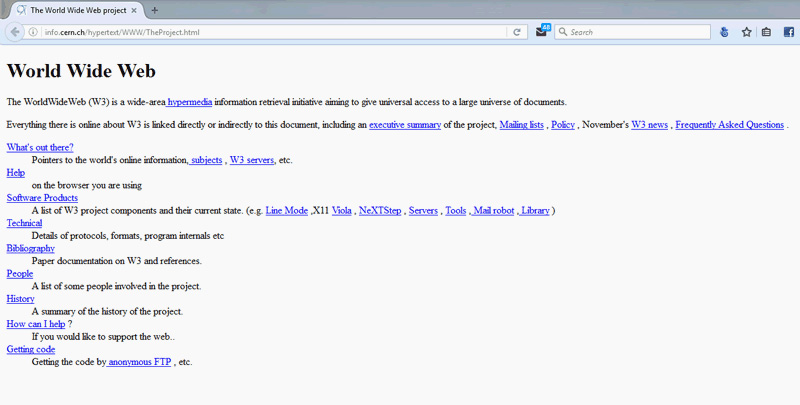Open the Viola link
This screenshot has width=800, height=405.
(341, 211)
